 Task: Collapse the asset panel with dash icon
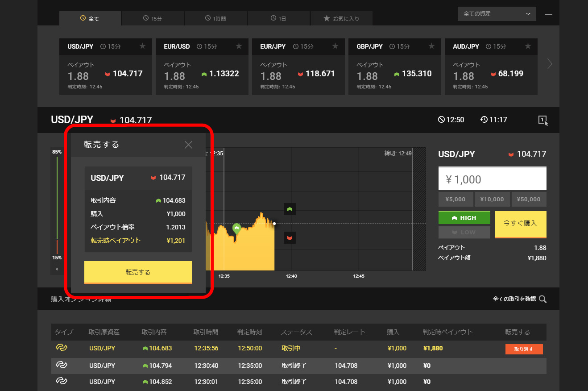(x=549, y=14)
